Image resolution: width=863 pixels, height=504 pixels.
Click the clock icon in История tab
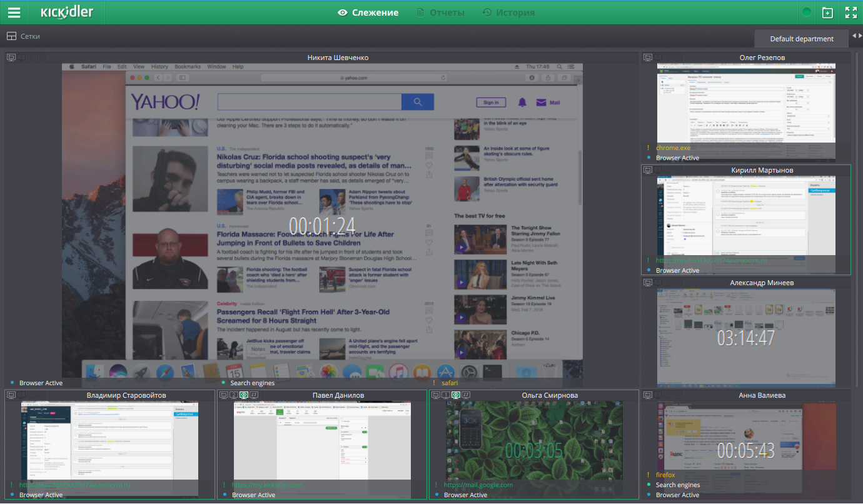[487, 13]
